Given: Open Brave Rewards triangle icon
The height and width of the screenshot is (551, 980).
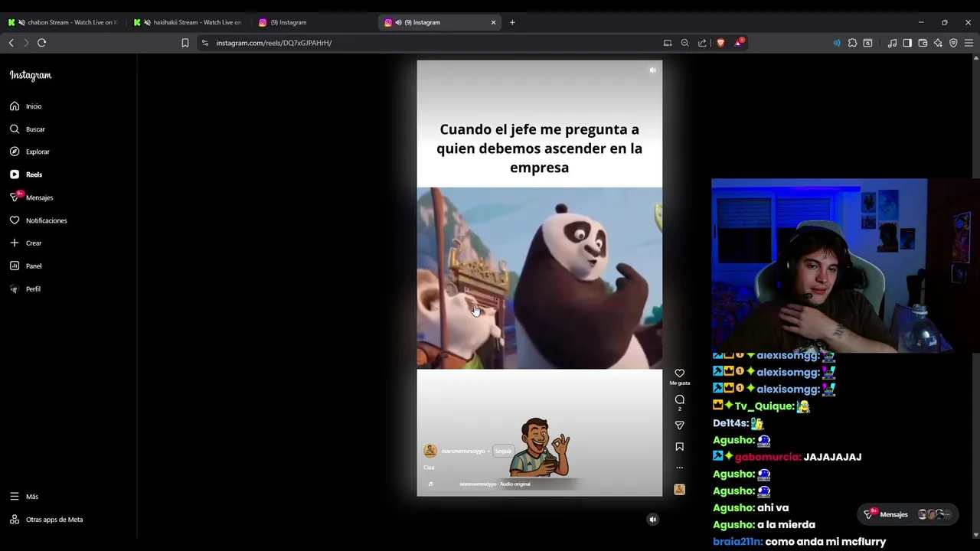Looking at the screenshot, I should point(738,43).
